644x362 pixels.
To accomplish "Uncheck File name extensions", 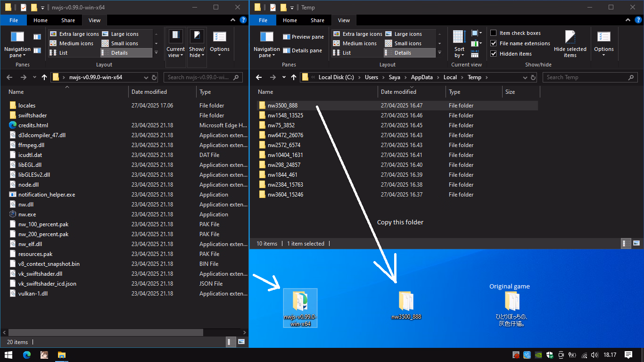I will tap(494, 43).
